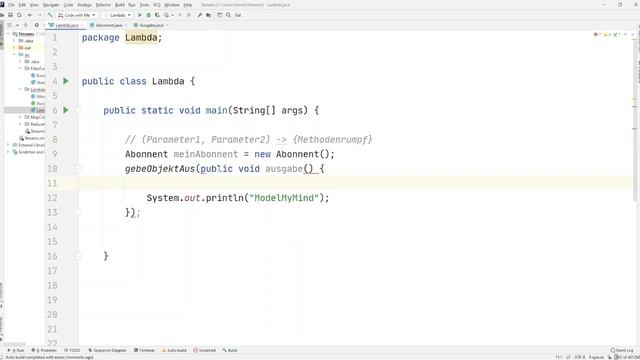
Task: Open the Refactor menu
Action: [x=103, y=5]
